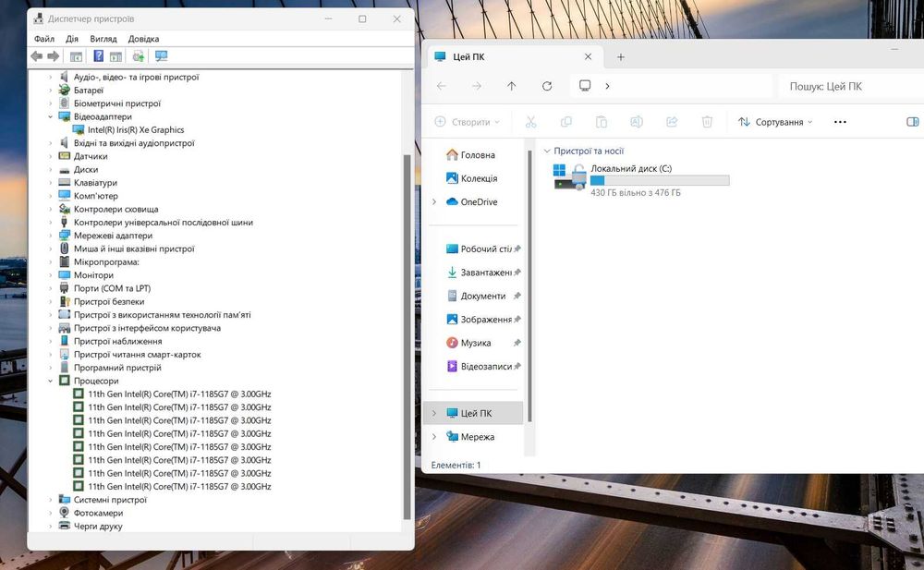Open the See more three-dots menu
This screenshot has width=924, height=570.
tap(840, 122)
